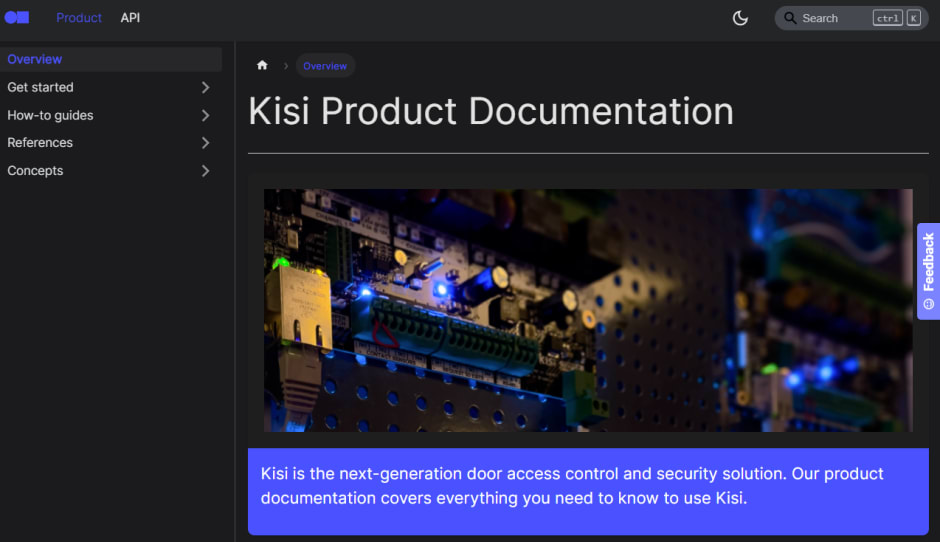Click the Overview breadcrumb link
Screen dimensions: 940x542
325,66
